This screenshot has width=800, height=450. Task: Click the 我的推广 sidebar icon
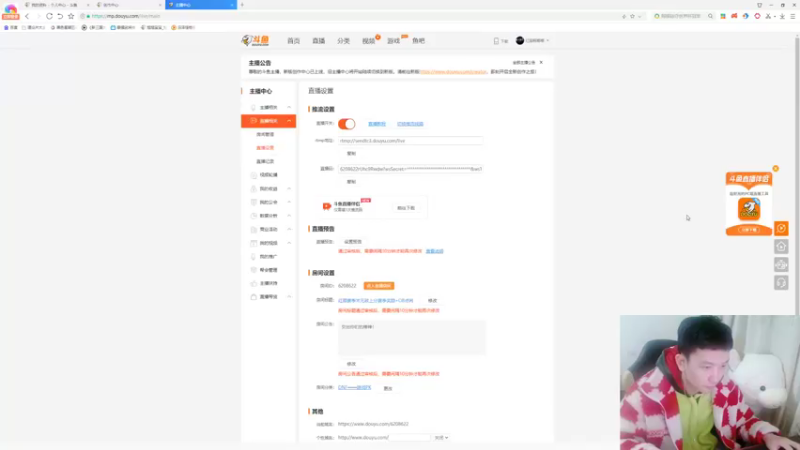tap(254, 257)
